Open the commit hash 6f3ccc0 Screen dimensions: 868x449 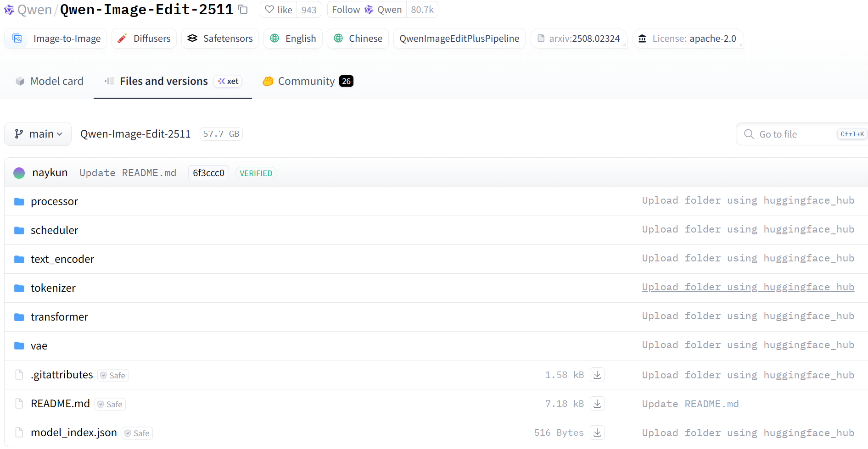coord(208,173)
